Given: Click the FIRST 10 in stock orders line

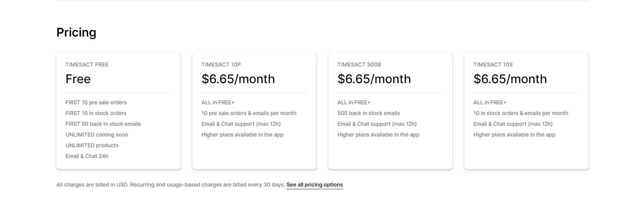Looking at the screenshot, I should pyautogui.click(x=96, y=113).
